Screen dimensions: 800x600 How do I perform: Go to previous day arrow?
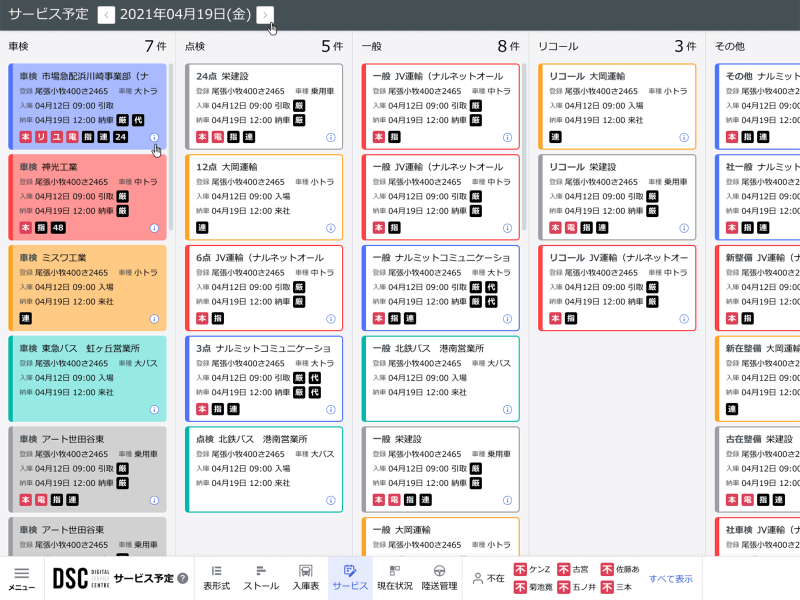point(107,15)
